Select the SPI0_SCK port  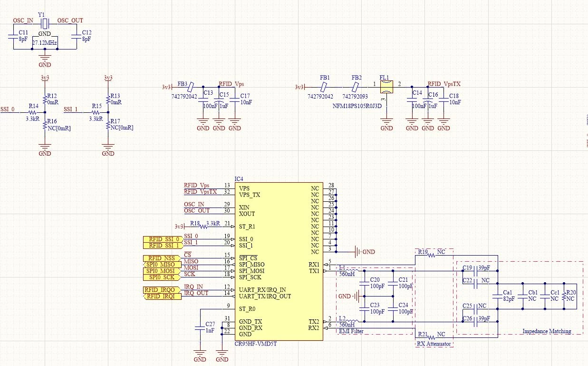pos(162,277)
